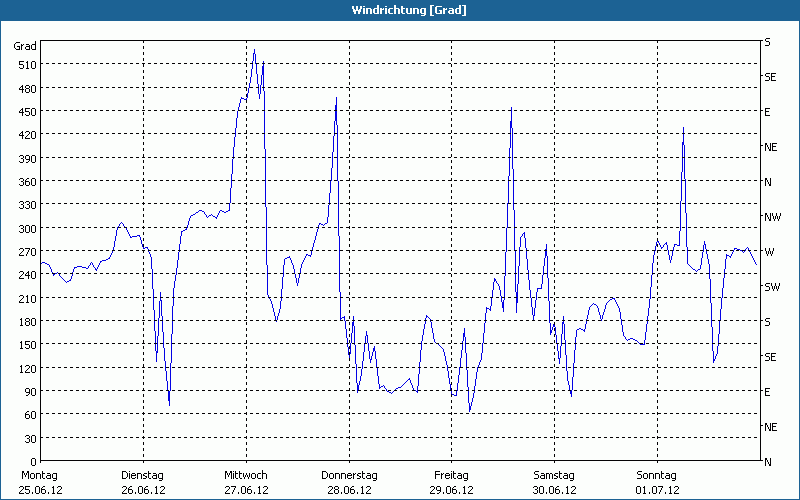The image size is (800, 500).
Task: Select the 0 degree axis label
Action: click(34, 462)
